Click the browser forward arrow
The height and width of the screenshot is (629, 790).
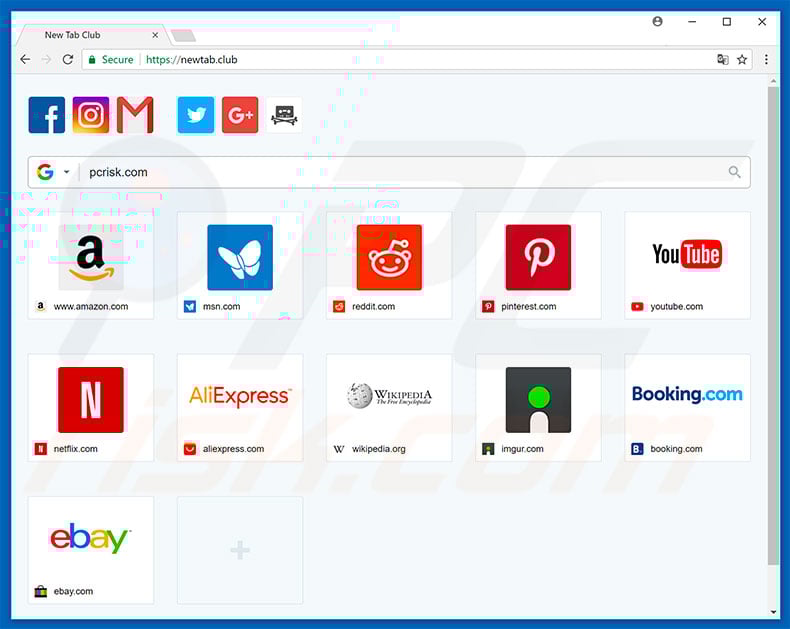pos(46,59)
